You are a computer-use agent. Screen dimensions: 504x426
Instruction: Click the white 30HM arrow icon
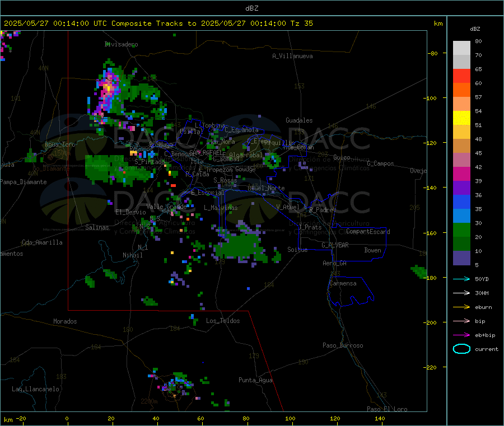[461, 293]
